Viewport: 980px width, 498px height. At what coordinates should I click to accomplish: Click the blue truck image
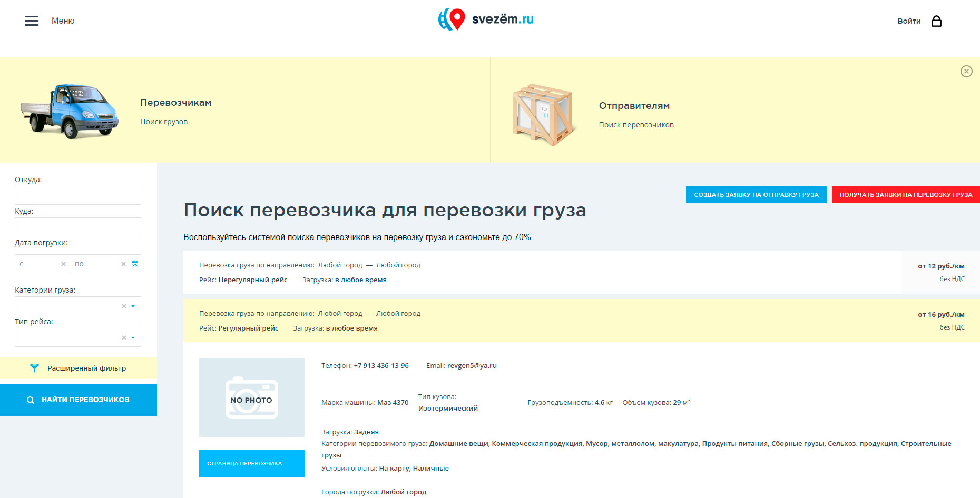(x=70, y=111)
